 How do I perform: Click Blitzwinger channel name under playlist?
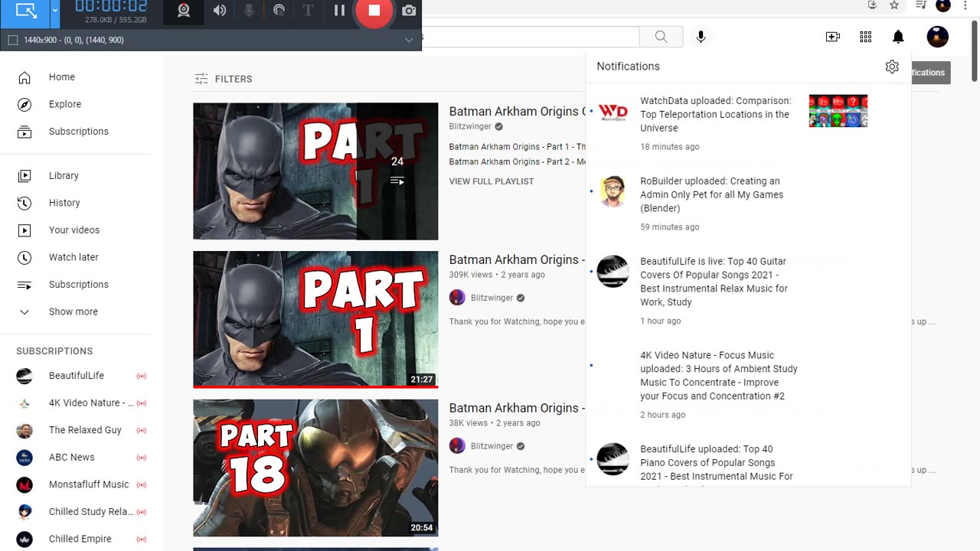tap(470, 127)
